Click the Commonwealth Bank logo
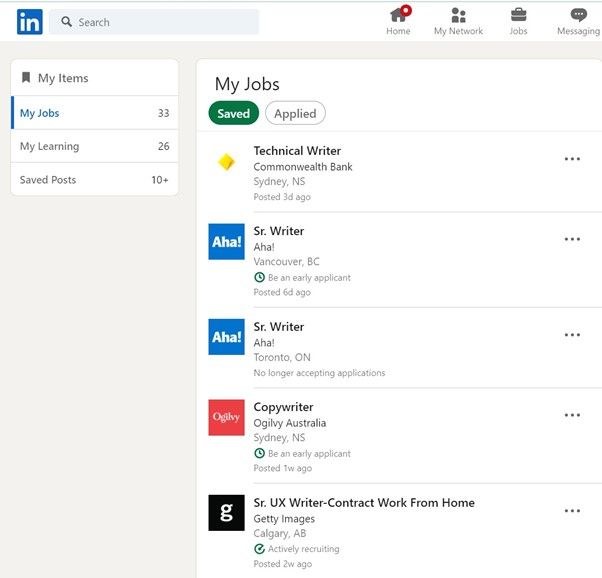 pos(226,162)
